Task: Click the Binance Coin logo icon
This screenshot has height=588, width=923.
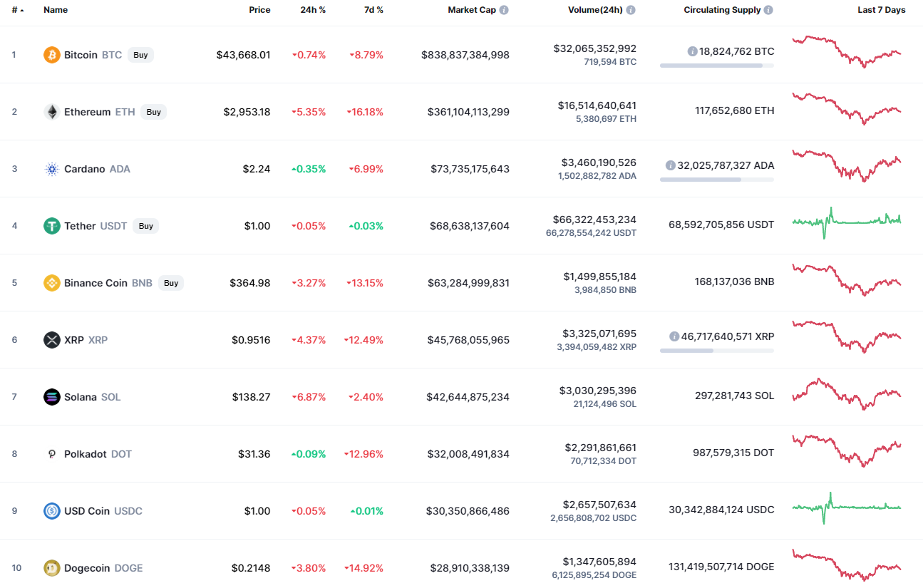Action: [x=52, y=283]
